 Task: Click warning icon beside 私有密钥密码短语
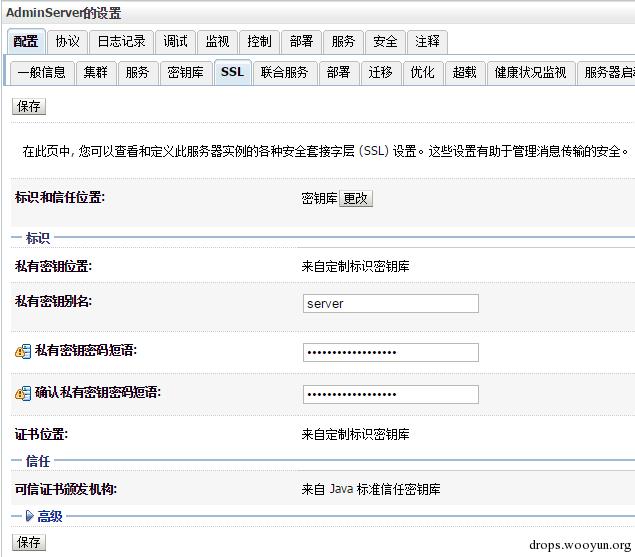23,352
